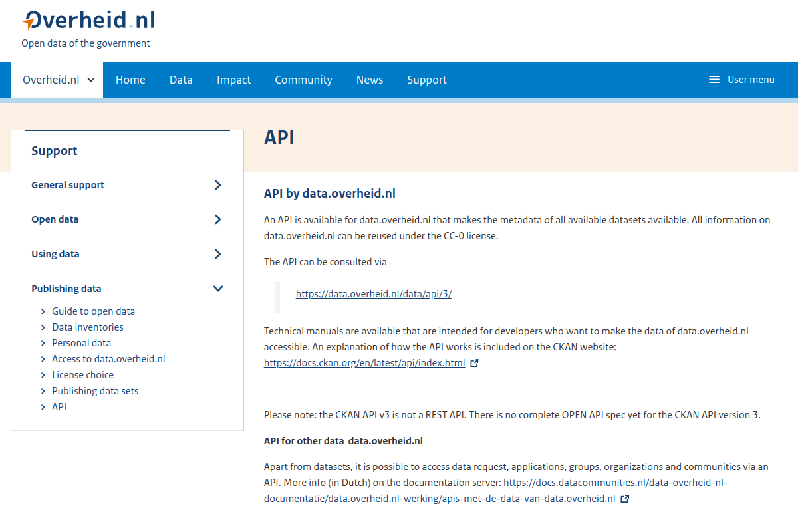The height and width of the screenshot is (532, 798).
Task: Collapse the Publishing data section chevron
Action: (x=217, y=289)
